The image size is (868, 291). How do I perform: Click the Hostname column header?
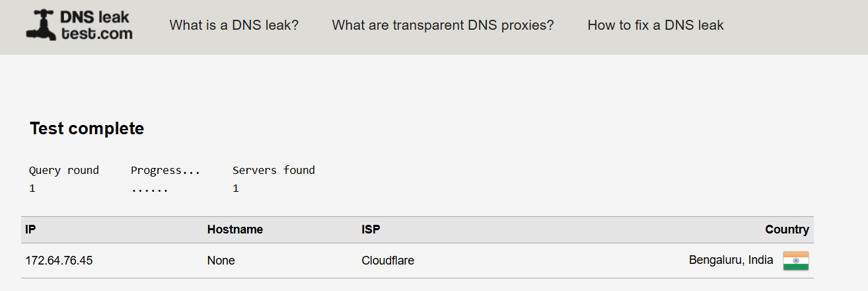point(235,229)
